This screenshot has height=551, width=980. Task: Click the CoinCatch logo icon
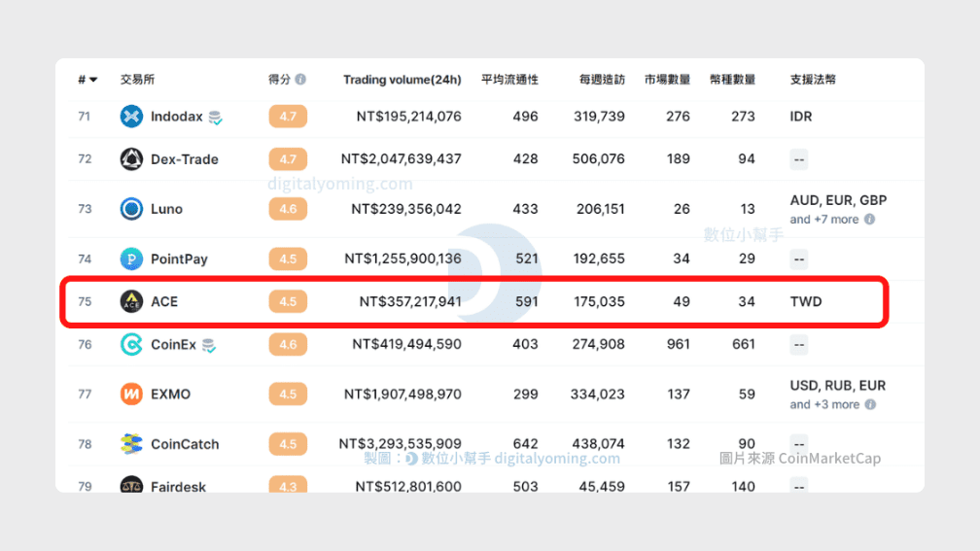131,444
